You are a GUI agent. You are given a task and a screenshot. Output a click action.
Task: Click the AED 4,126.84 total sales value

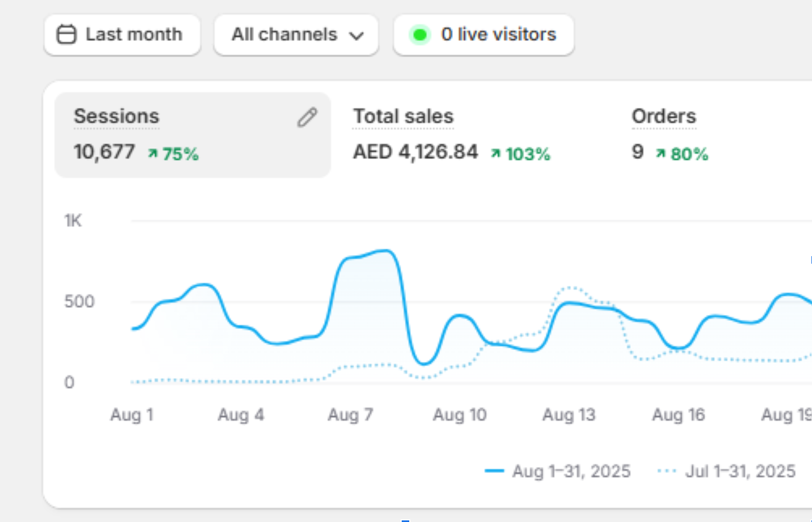[416, 153]
